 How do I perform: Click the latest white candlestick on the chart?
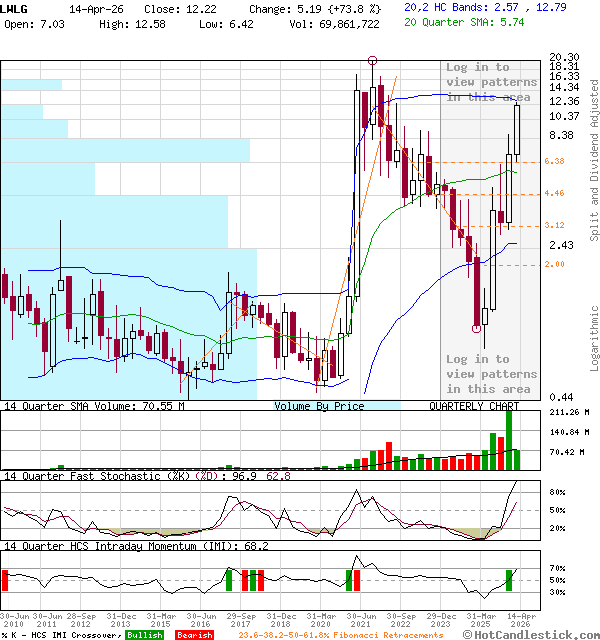[518, 129]
